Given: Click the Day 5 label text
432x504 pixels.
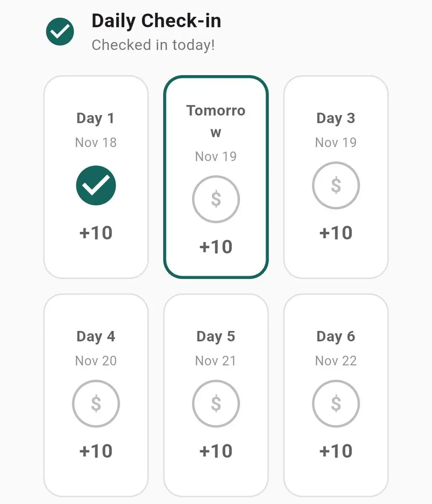Looking at the screenshot, I should coord(216,336).
